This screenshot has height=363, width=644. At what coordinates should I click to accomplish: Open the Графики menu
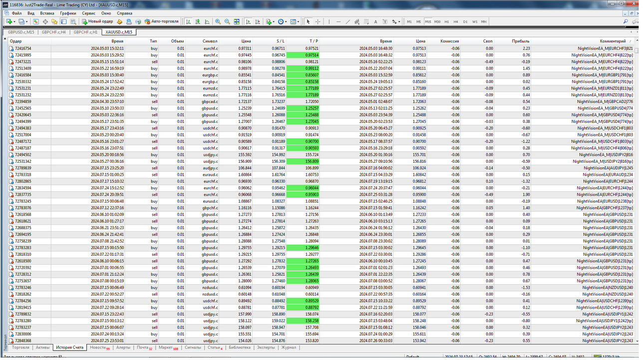(68, 13)
